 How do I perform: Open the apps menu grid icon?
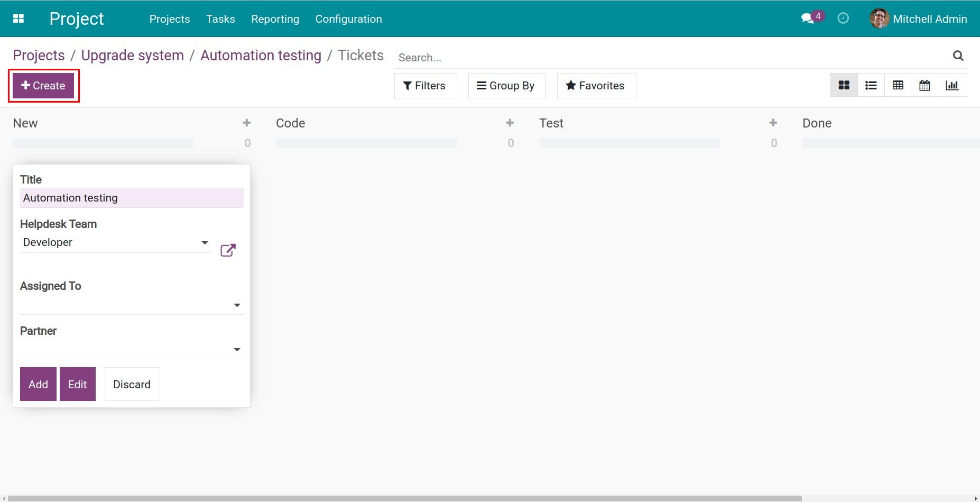pos(19,18)
